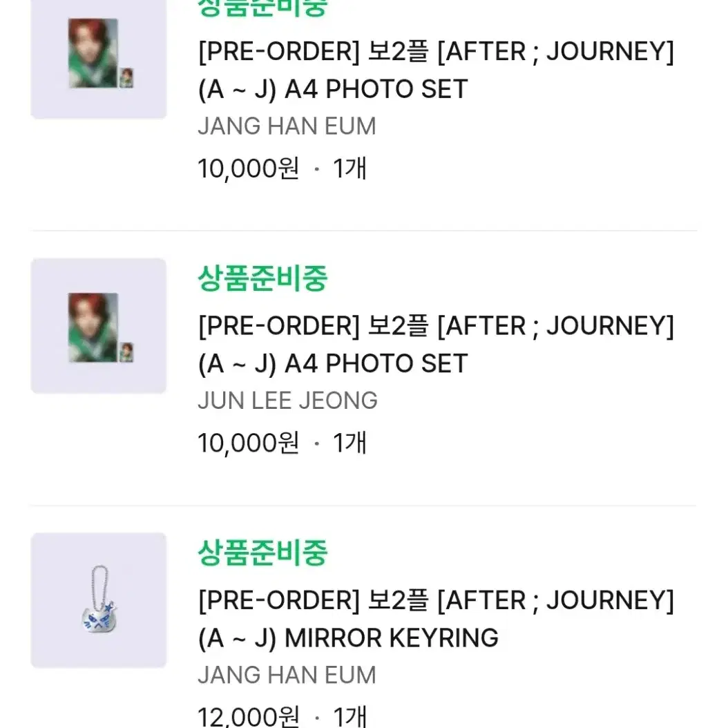
Task: Select JANG HAN EUM option under mirror keyring
Action: pos(287,675)
